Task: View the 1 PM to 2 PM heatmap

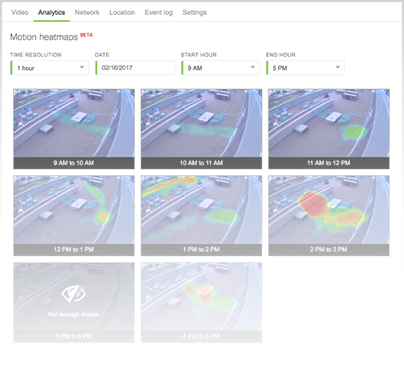Action: pos(201,216)
